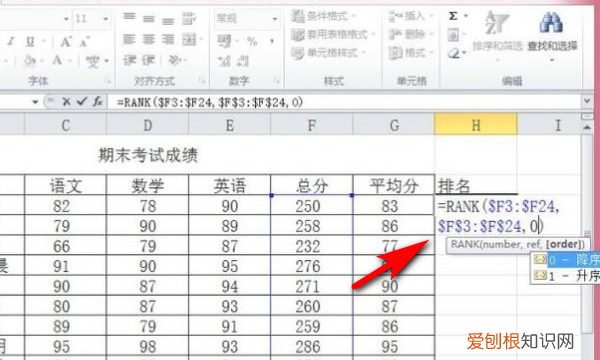The width and height of the screenshot is (600, 360).
Task: Click 格式 format cells button
Action: tap(411, 53)
